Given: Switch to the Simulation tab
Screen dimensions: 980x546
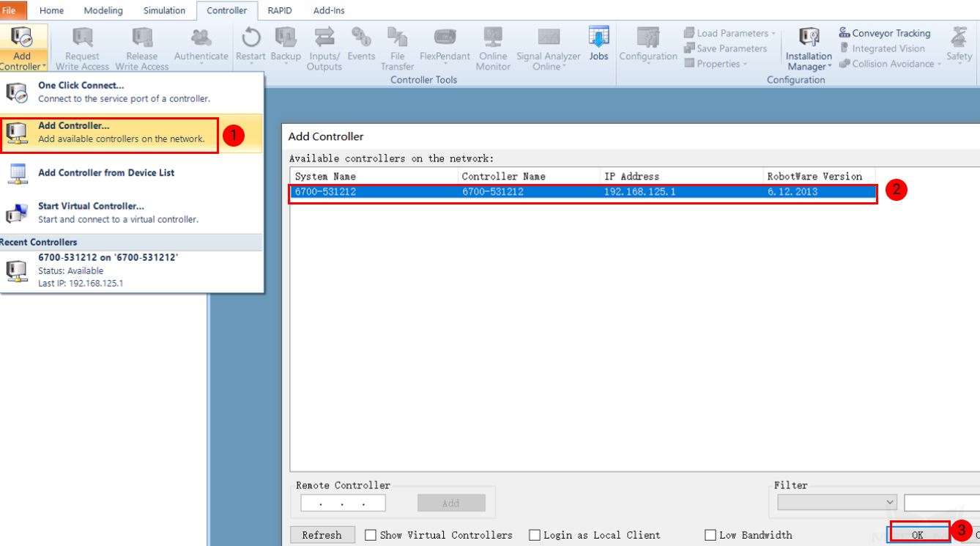Looking at the screenshot, I should (x=164, y=10).
